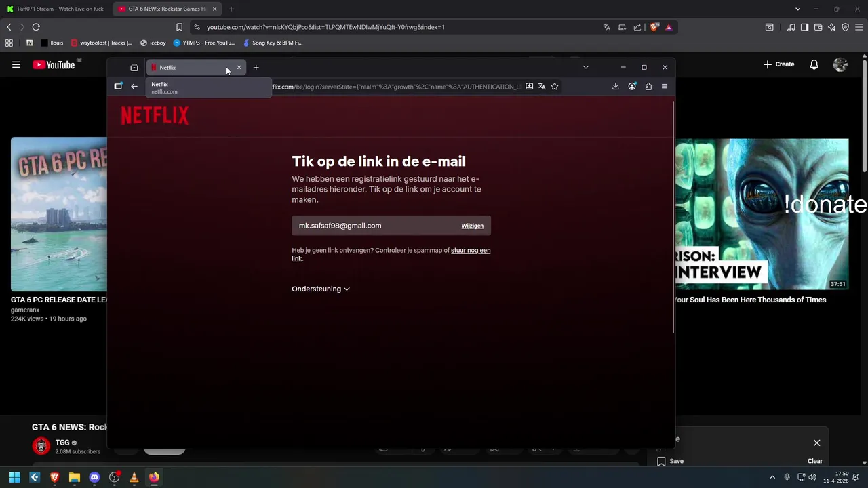Open the translate icon in Netflix window toolbar
868x488 pixels.
tap(542, 86)
